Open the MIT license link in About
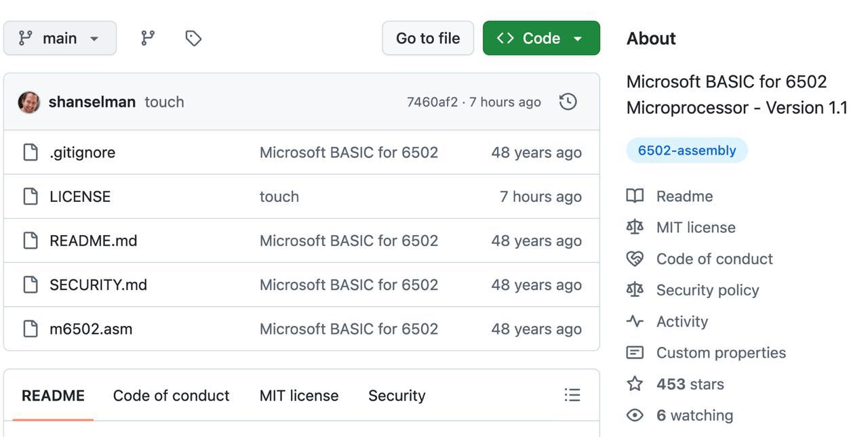 pyautogui.click(x=696, y=227)
